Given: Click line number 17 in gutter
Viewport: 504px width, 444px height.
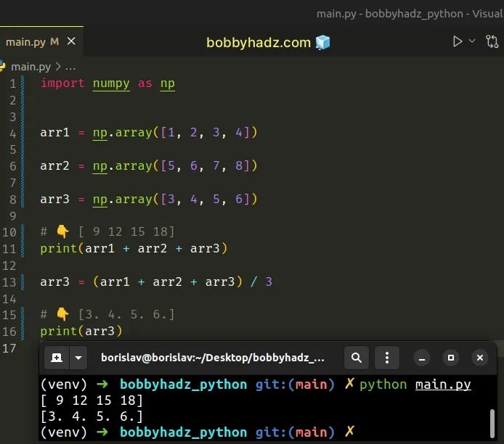Looking at the screenshot, I should tap(9, 349).
